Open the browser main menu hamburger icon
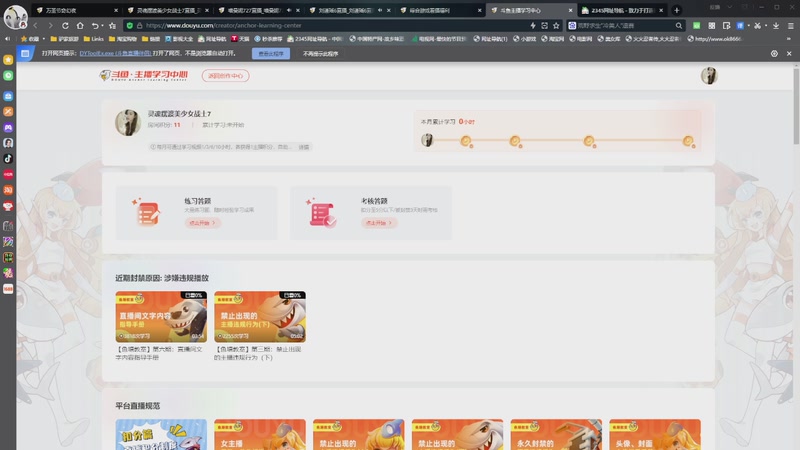The height and width of the screenshot is (450, 800). click(791, 26)
